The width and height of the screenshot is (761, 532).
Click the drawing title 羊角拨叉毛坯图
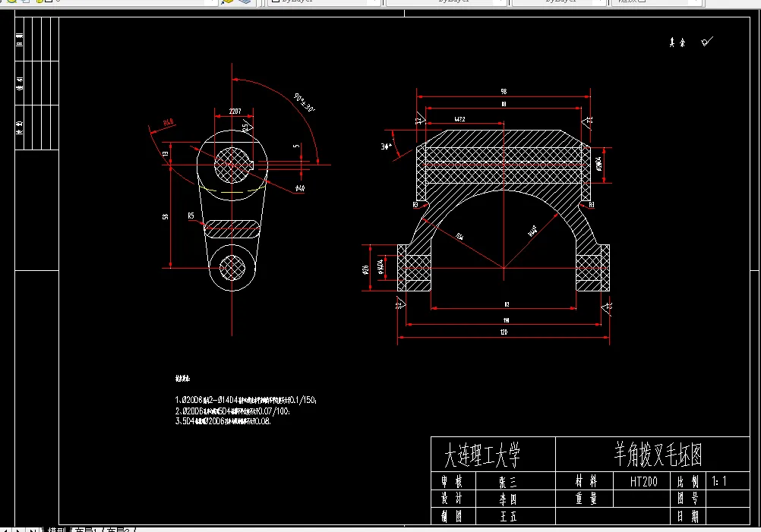(x=658, y=455)
